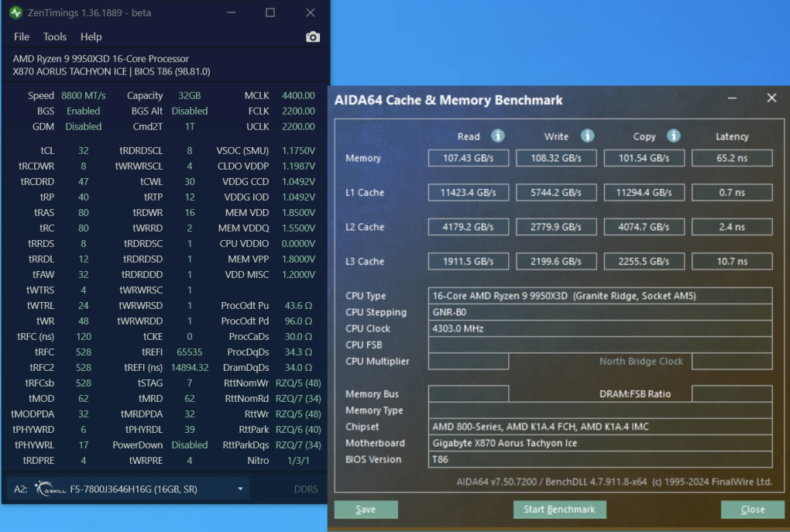Click the FCLK value 2200.00
The image size is (790, 532).
pos(298,111)
